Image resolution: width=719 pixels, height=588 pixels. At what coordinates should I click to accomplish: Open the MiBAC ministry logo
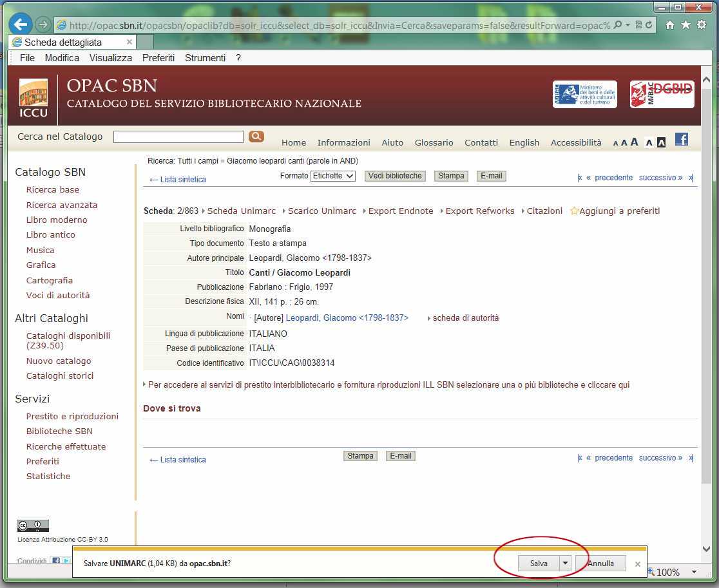[x=584, y=95]
